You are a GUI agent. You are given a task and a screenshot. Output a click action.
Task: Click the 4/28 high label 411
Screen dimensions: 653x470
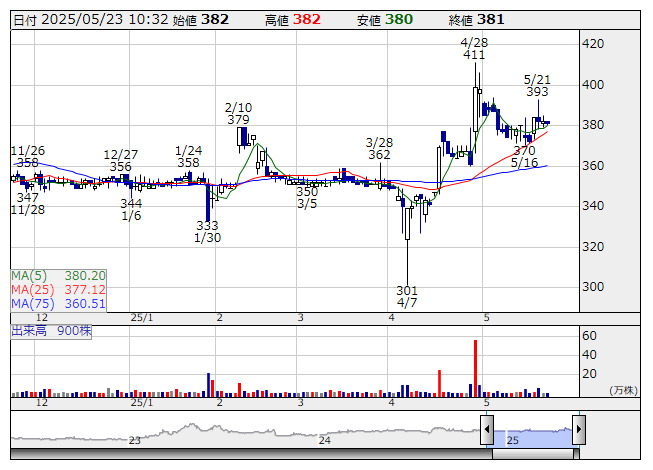click(x=474, y=55)
